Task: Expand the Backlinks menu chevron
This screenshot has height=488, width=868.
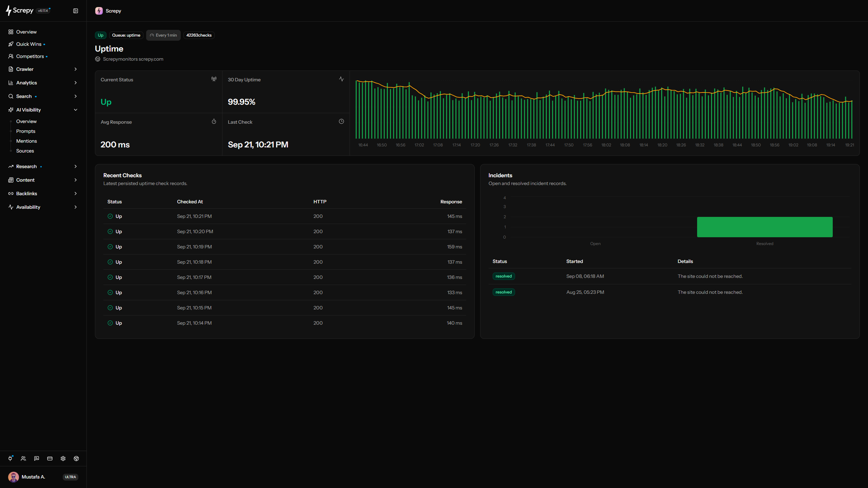Action: point(76,194)
